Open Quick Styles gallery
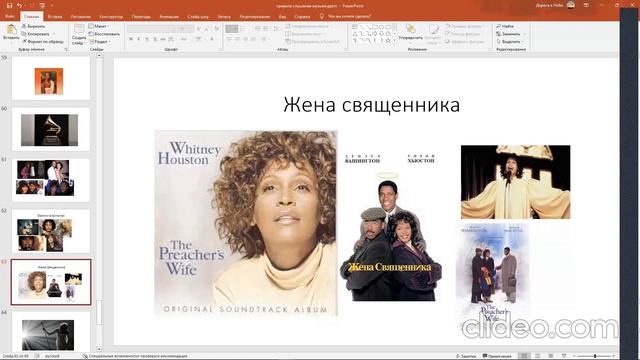This screenshot has height=360, width=640. point(433,34)
